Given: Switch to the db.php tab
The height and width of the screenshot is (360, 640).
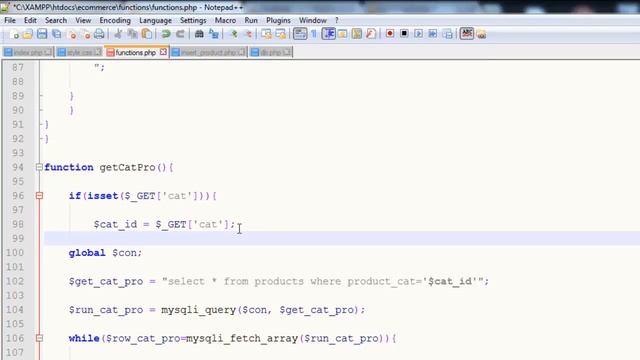Looking at the screenshot, I should (x=271, y=52).
